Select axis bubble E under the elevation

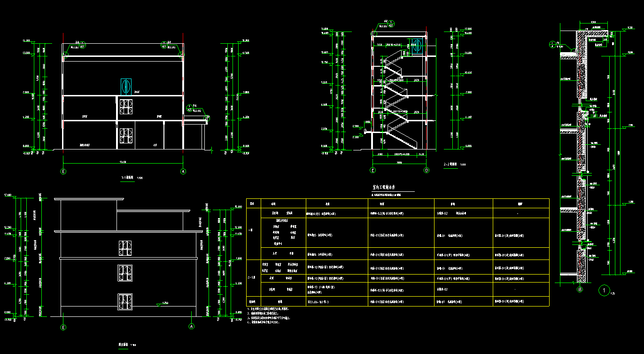[x=63, y=326]
